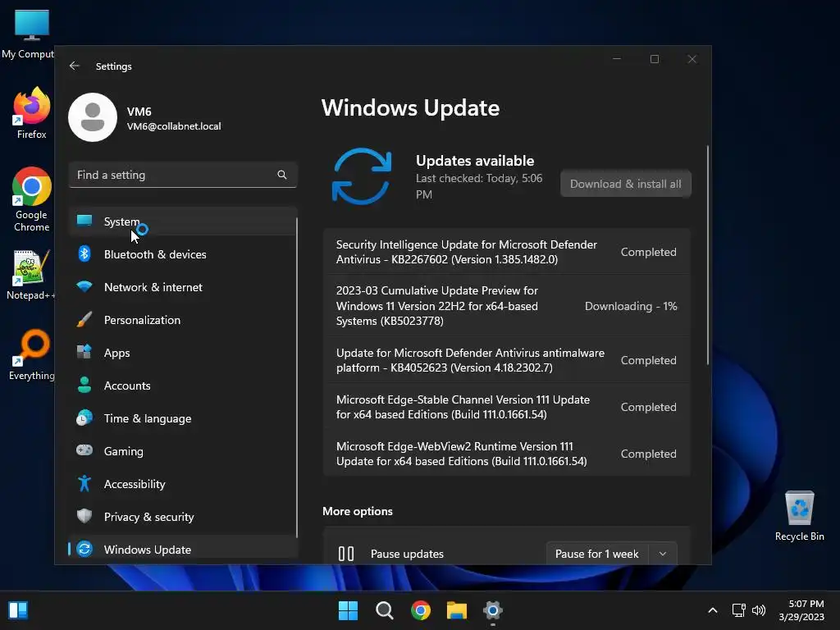
Task: Click the VM6@collabnet.local account email
Action: [174, 126]
